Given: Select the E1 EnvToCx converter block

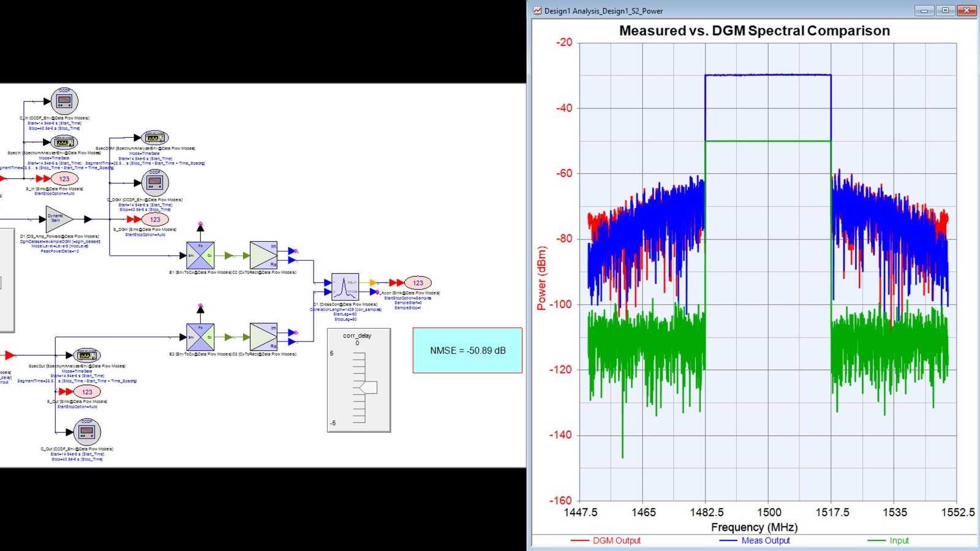Looking at the screenshot, I should [200, 255].
